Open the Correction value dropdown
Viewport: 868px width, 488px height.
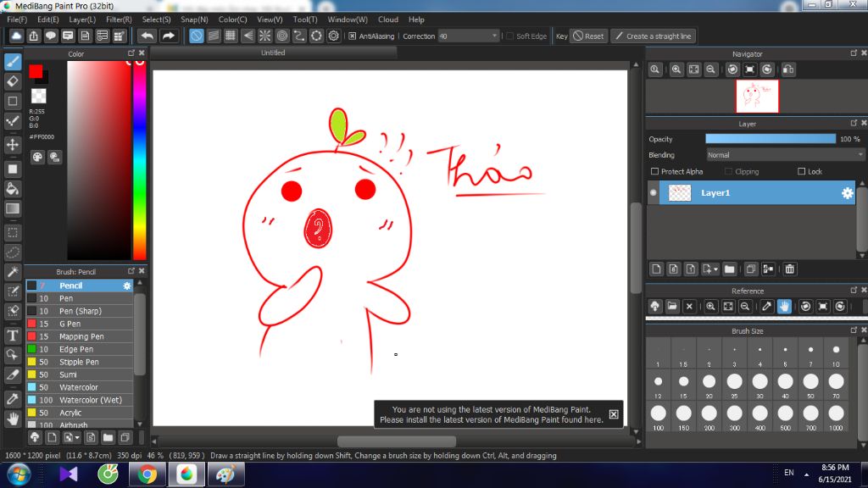point(494,36)
